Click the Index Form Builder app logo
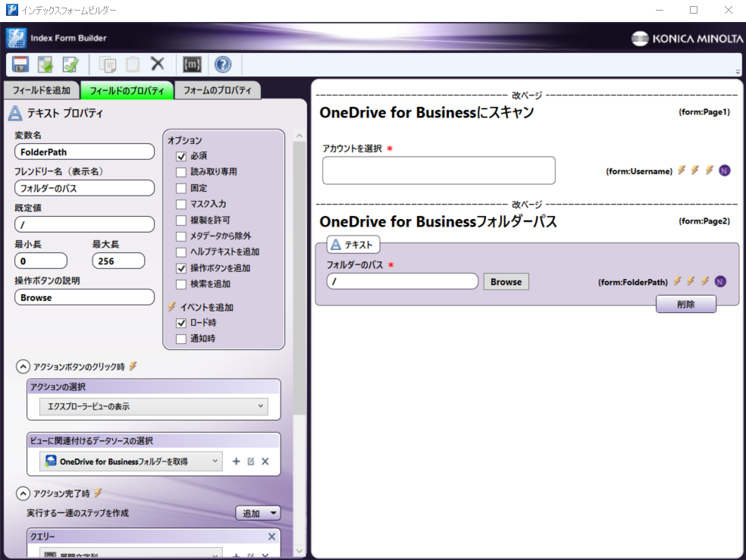Image resolution: width=746 pixels, height=560 pixels. coord(17,38)
